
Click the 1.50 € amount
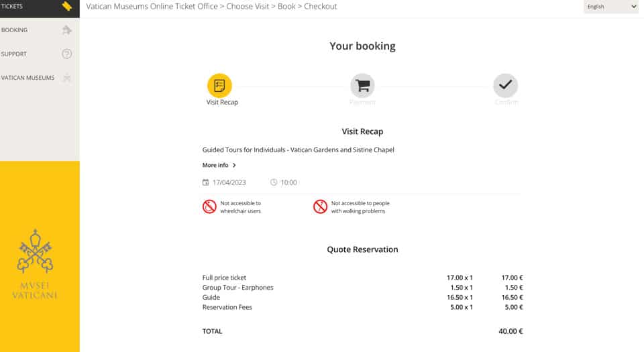[514, 288]
